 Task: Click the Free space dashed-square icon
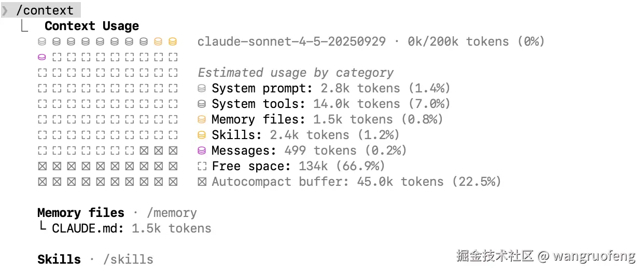point(202,167)
